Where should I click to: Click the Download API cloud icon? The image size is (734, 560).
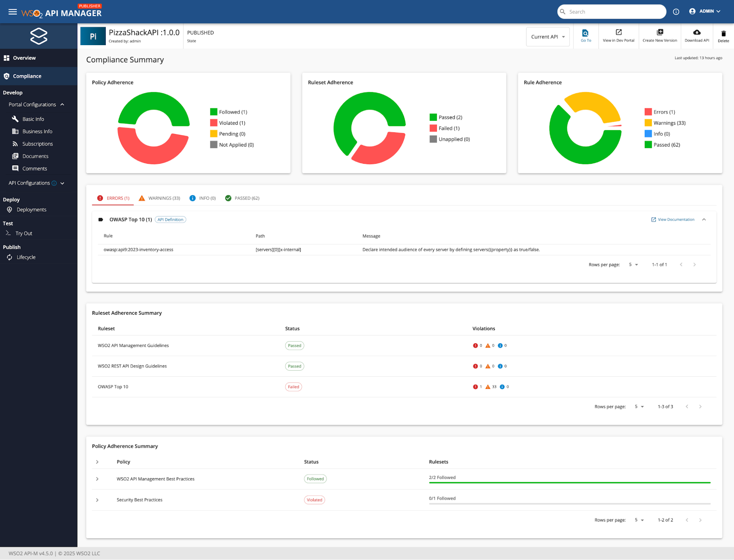point(697,32)
